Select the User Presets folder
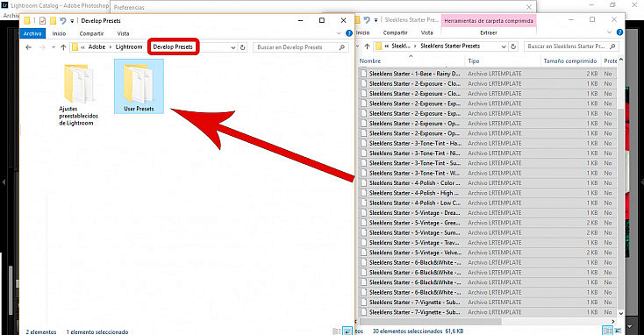This screenshot has width=644, height=335. click(x=139, y=86)
